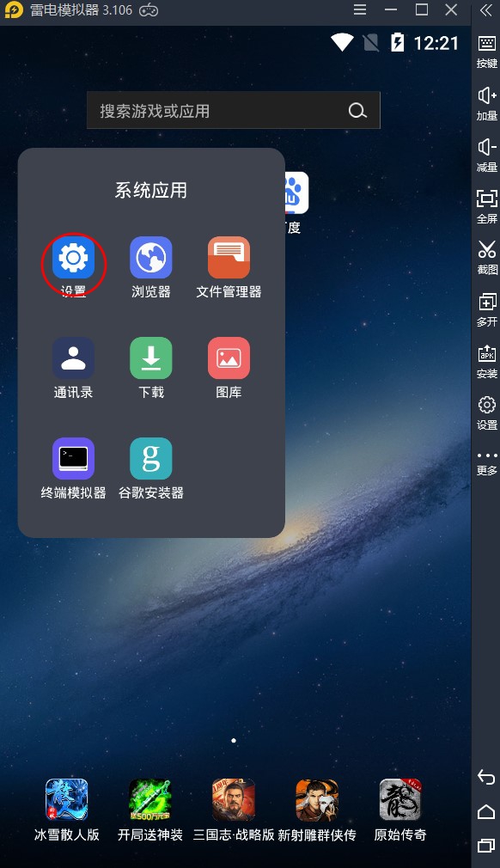Click the battery charging icon
This screenshot has height=868, width=500.
[x=397, y=43]
